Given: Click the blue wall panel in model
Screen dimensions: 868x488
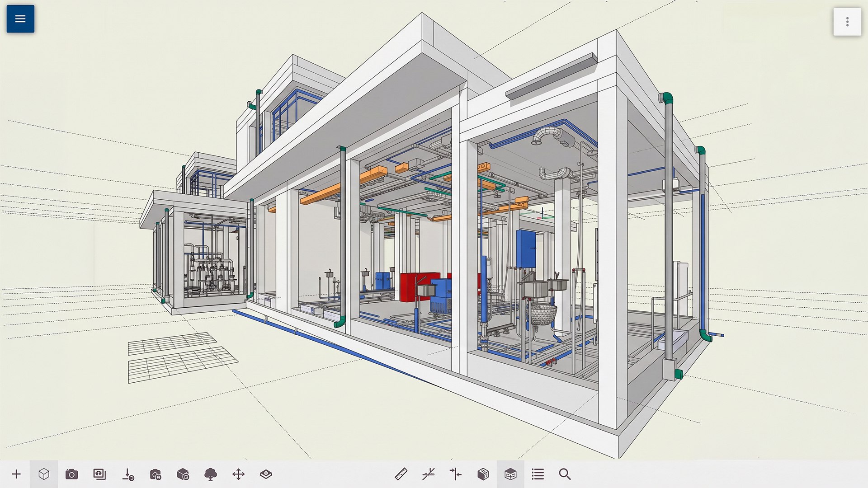Looking at the screenshot, I should (526, 249).
